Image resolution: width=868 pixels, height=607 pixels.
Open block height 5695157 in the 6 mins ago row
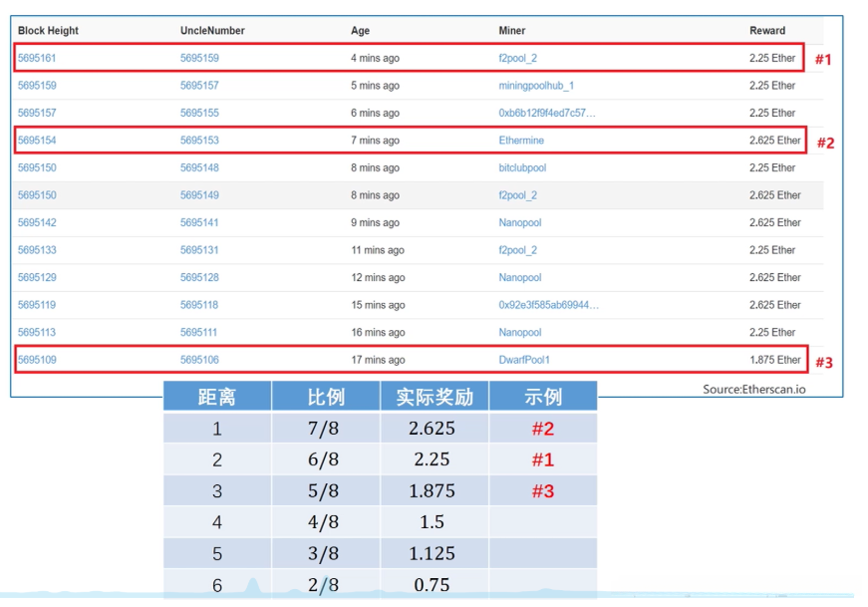37,113
